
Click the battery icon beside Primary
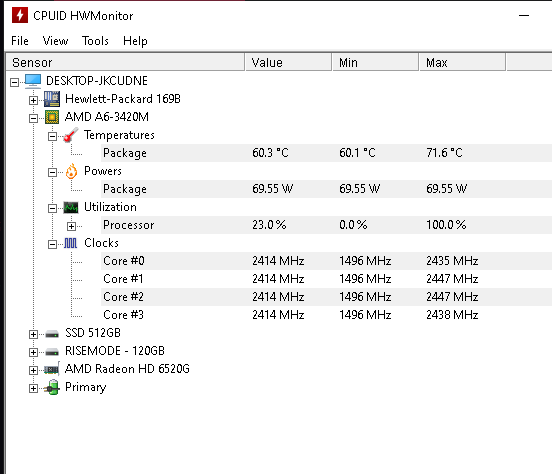pyautogui.click(x=52, y=387)
